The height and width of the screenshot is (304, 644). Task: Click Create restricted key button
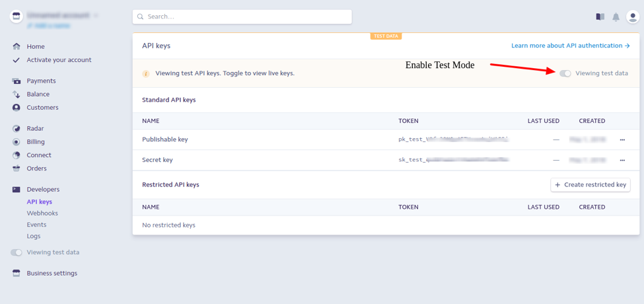tap(590, 185)
